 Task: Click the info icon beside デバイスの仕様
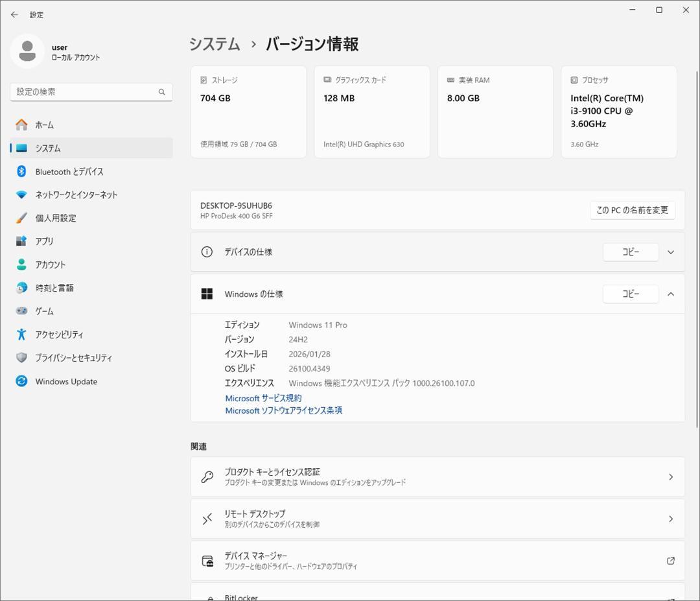pos(207,252)
